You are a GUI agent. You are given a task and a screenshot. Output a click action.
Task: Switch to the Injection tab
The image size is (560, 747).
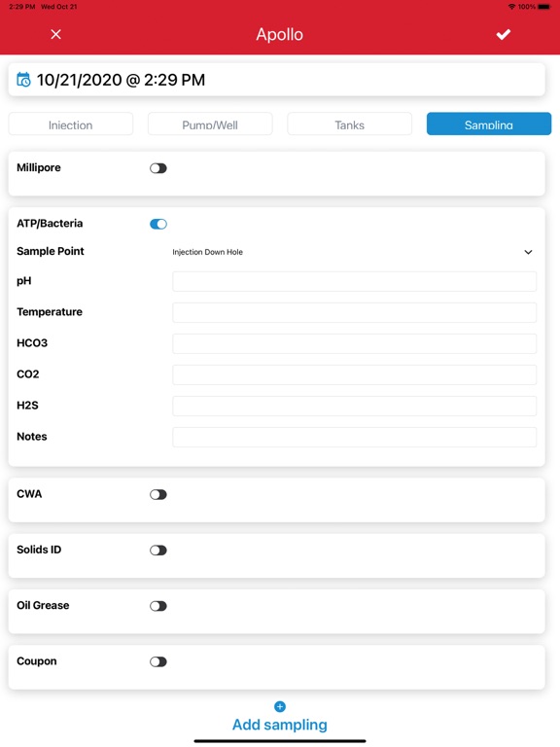pos(70,124)
